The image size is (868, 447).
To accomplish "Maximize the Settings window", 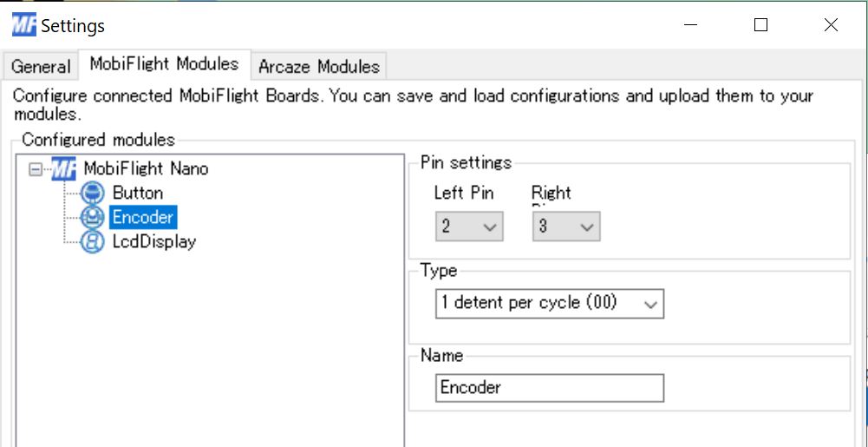I will point(761,25).
